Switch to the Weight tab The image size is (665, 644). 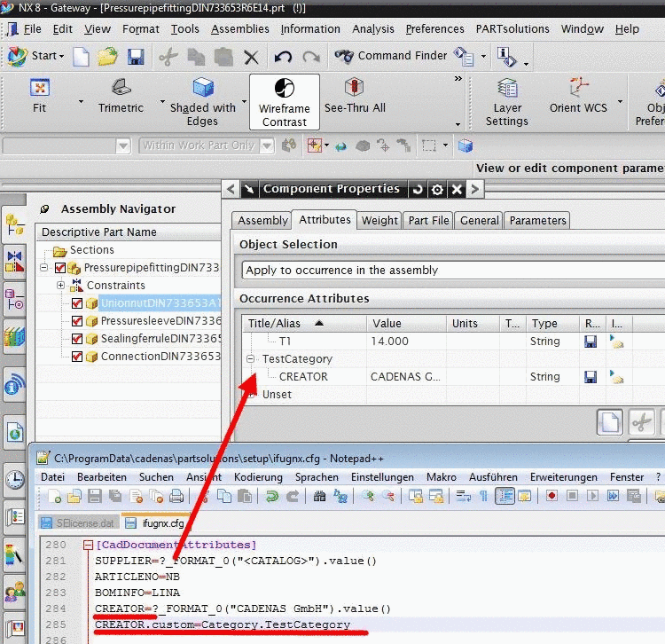[x=379, y=221]
